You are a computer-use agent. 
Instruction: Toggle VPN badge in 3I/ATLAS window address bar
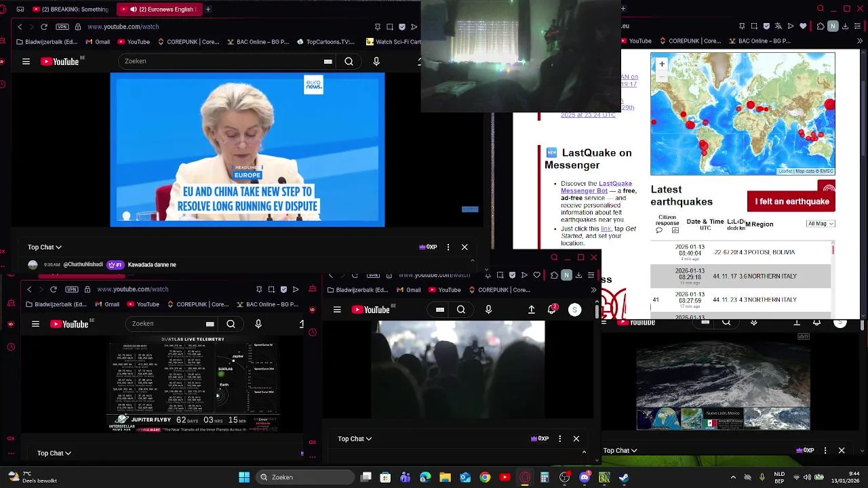tap(72, 289)
